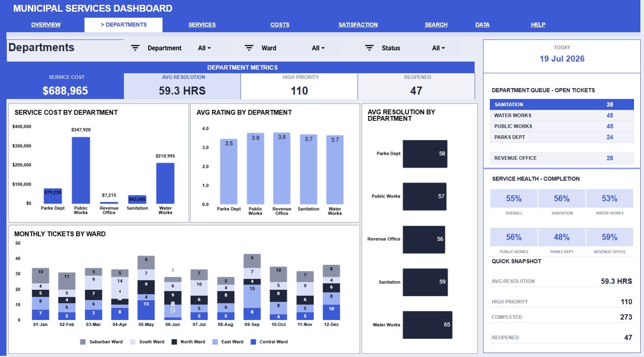Click the 55% Overall completion tile

coord(514,198)
